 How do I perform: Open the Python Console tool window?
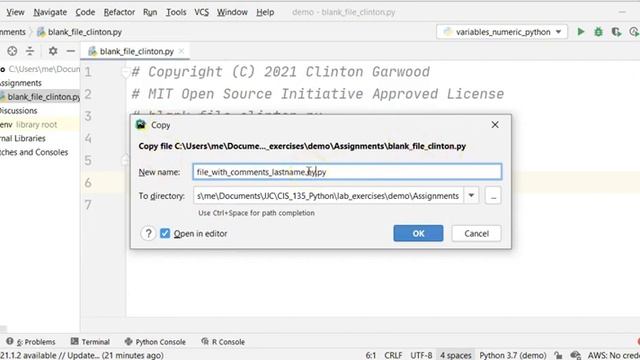[x=155, y=342]
